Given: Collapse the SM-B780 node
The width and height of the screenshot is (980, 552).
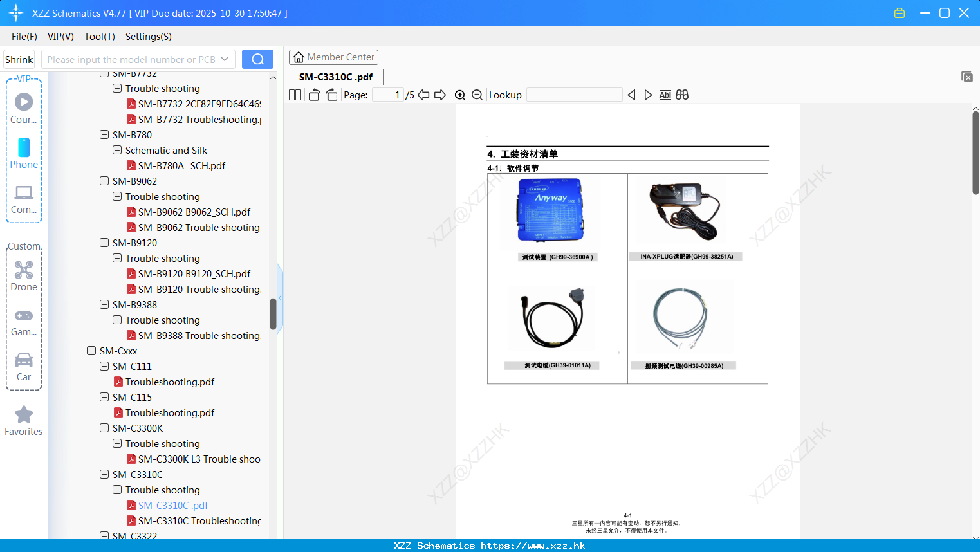Looking at the screenshot, I should tap(104, 134).
